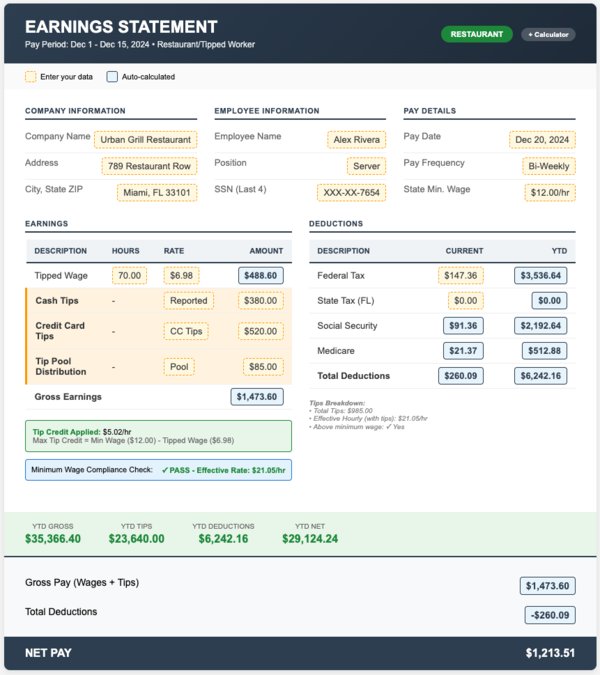Change the Position field showing Server
Screen dimensions: 600x675
coord(366,166)
